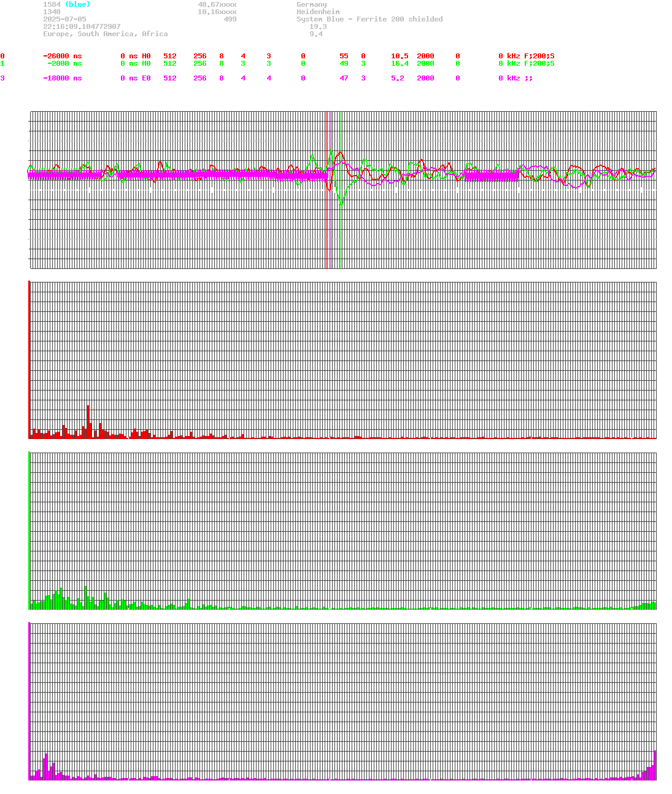Select the altitude value 499

click(x=230, y=19)
